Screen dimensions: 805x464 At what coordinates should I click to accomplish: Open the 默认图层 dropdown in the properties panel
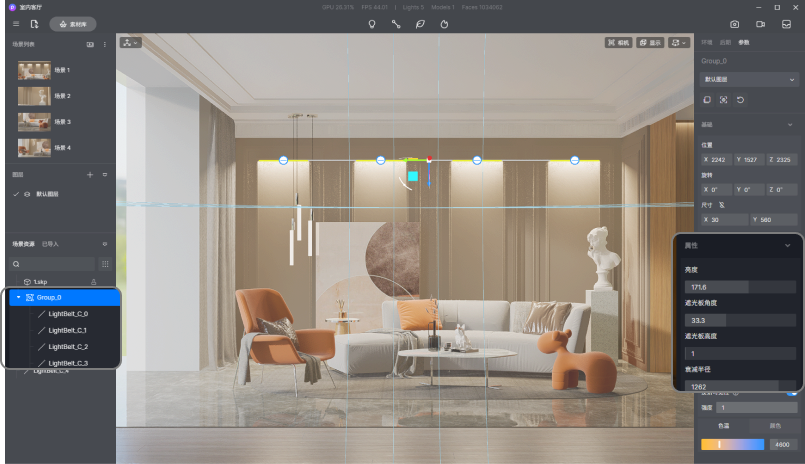tap(749, 79)
